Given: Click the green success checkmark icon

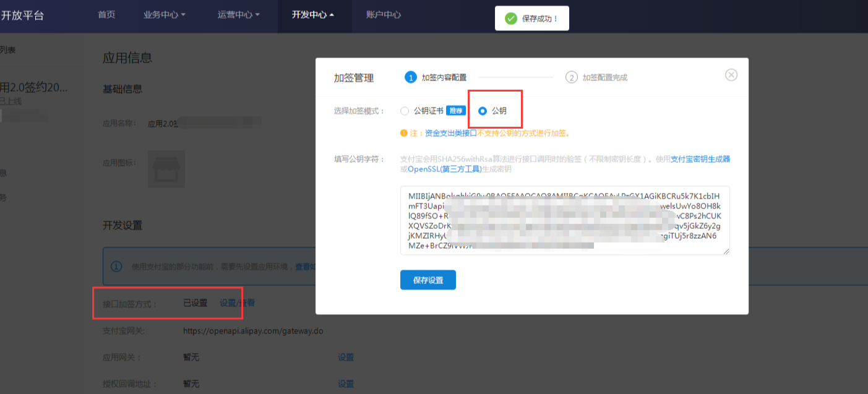Looking at the screenshot, I should pyautogui.click(x=511, y=19).
